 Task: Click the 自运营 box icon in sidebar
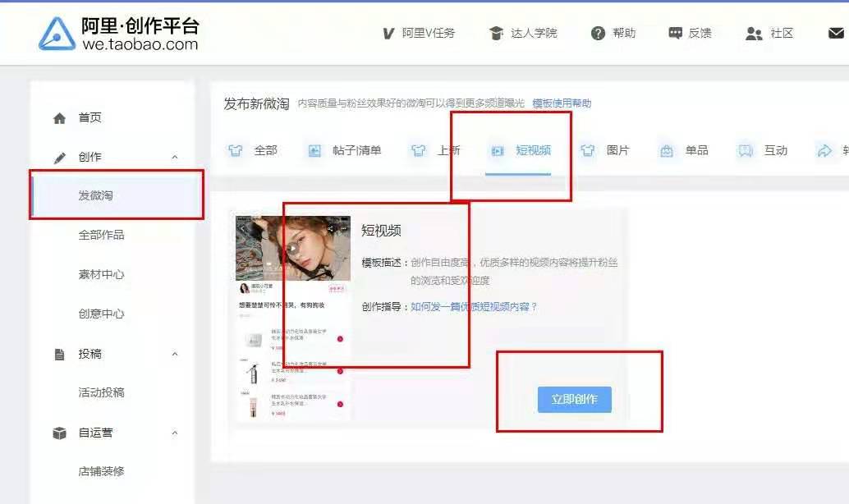(59, 433)
